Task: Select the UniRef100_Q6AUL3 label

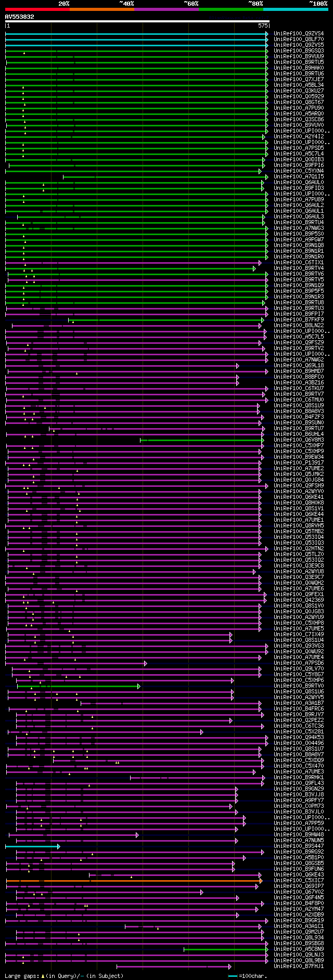Action: click(x=299, y=216)
